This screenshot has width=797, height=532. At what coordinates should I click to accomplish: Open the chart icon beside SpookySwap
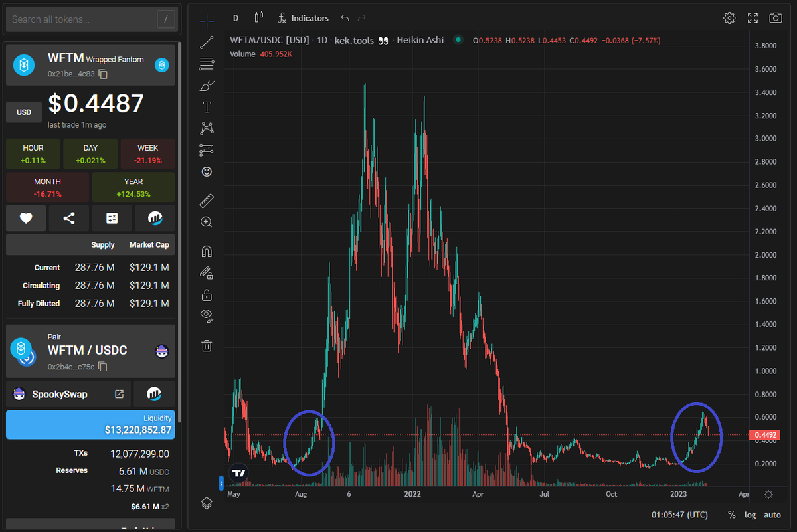155,394
